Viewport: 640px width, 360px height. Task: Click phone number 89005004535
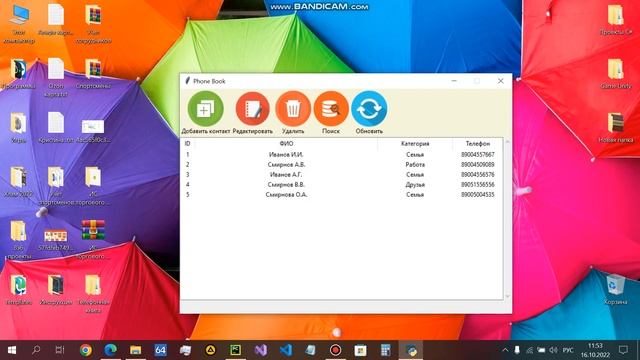pyautogui.click(x=478, y=195)
